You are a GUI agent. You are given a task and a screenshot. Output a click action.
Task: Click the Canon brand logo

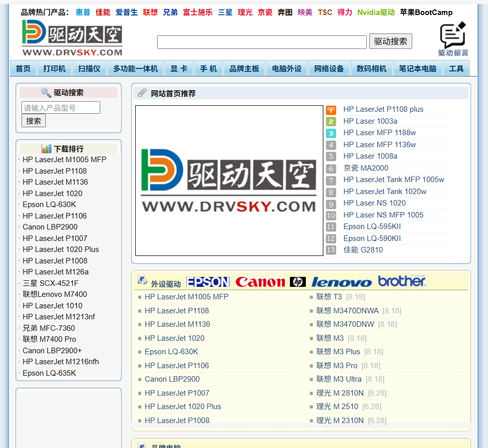point(260,282)
